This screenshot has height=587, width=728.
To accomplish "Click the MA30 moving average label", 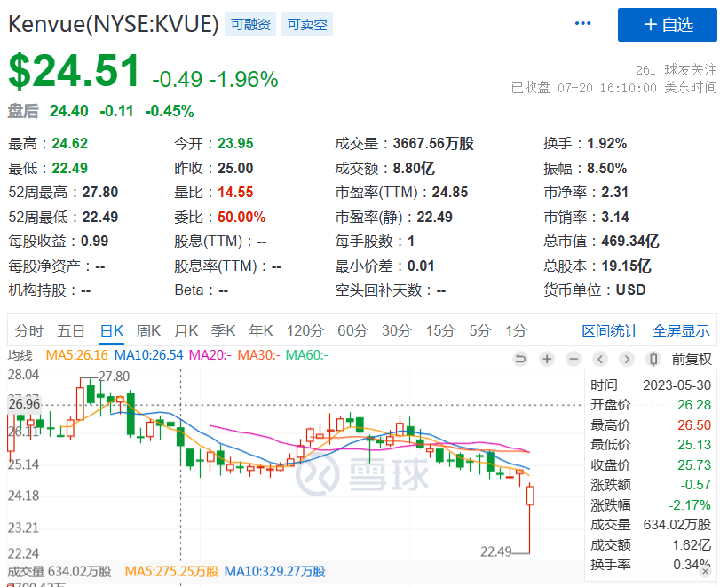I will (x=258, y=355).
